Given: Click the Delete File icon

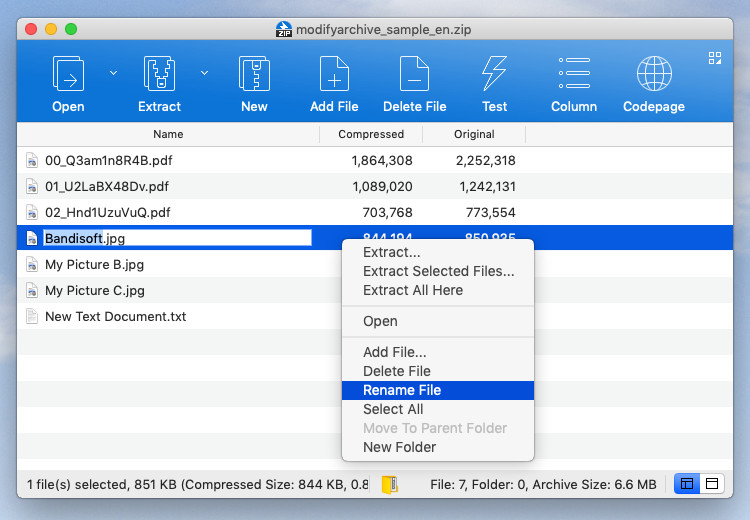Looking at the screenshot, I should click(x=414, y=75).
